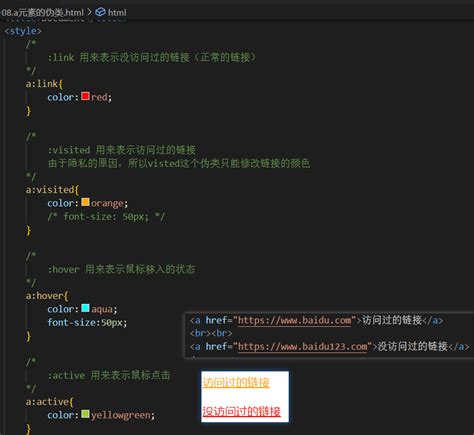The image size is (474, 435).
Task: Expand the breadcrumb chevron separator
Action: click(x=89, y=12)
